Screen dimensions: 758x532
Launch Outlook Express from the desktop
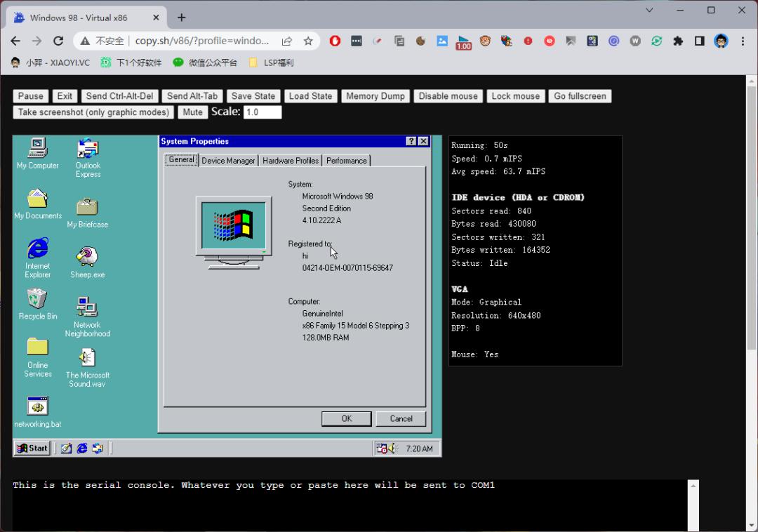(x=87, y=149)
